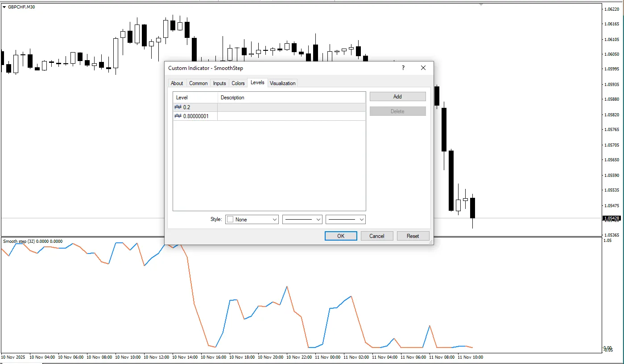Click the empty color swatch box

230,220
